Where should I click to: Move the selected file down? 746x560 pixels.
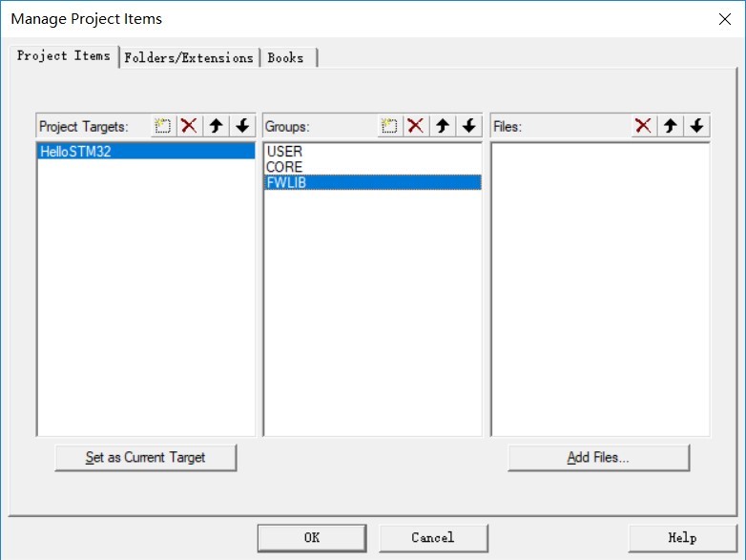[697, 126]
